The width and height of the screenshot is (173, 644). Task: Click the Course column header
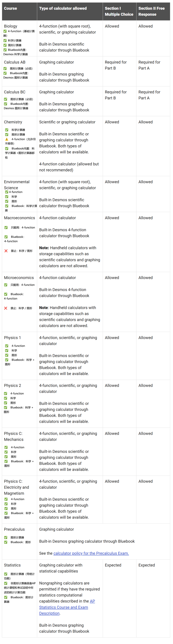[11, 8]
